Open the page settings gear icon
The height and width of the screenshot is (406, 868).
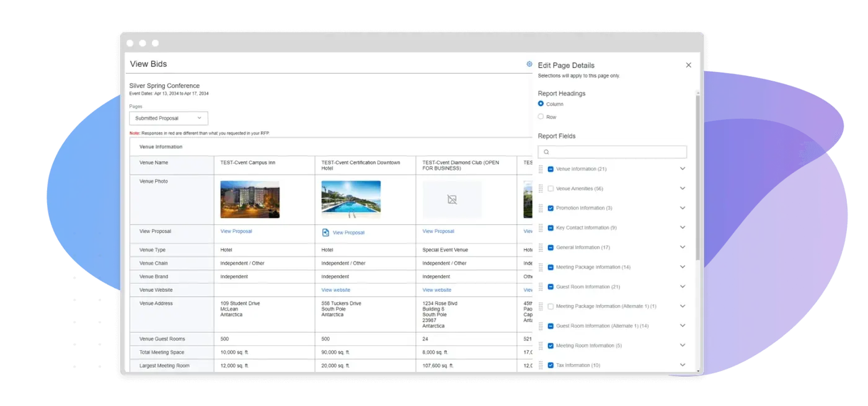529,64
